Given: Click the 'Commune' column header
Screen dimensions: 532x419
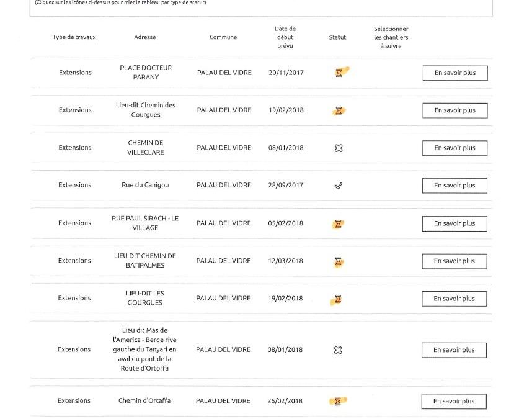Looking at the screenshot, I should point(223,37).
